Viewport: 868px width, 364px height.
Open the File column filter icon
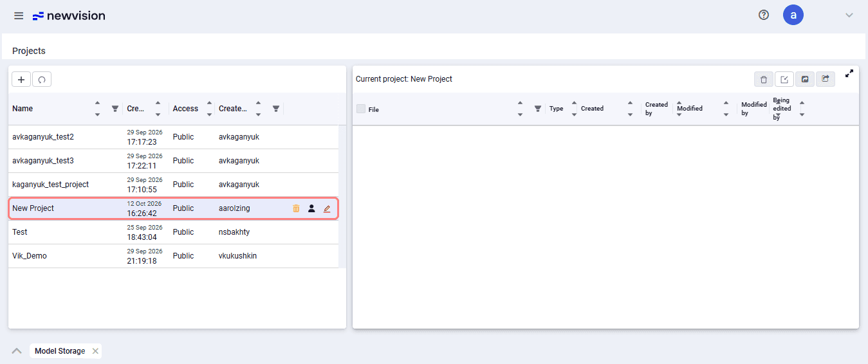point(537,109)
